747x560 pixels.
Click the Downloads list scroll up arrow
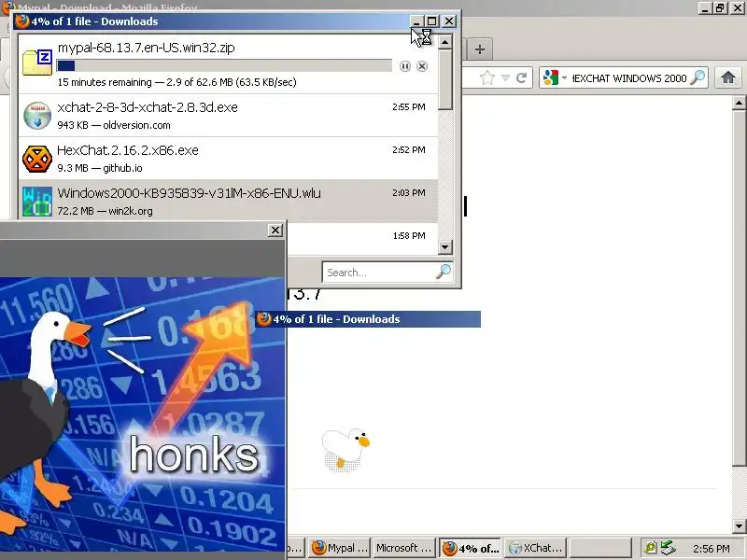click(x=445, y=42)
